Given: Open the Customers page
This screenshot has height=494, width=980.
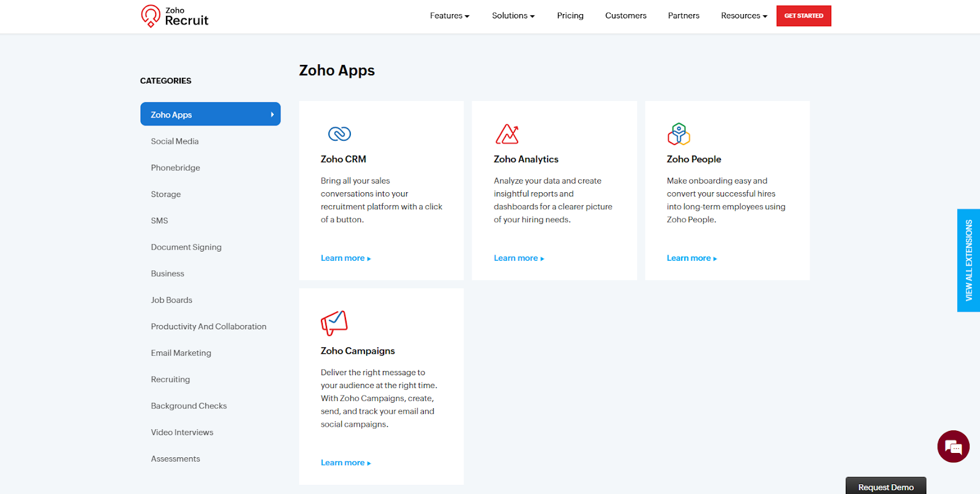Looking at the screenshot, I should (x=625, y=16).
